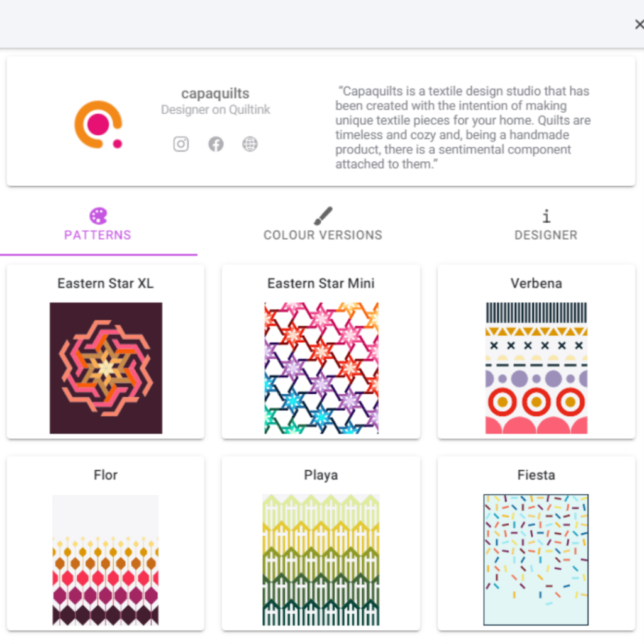Open capaquilts Instagram profile icon
Image resolution: width=644 pixels, height=644 pixels.
[x=180, y=144]
